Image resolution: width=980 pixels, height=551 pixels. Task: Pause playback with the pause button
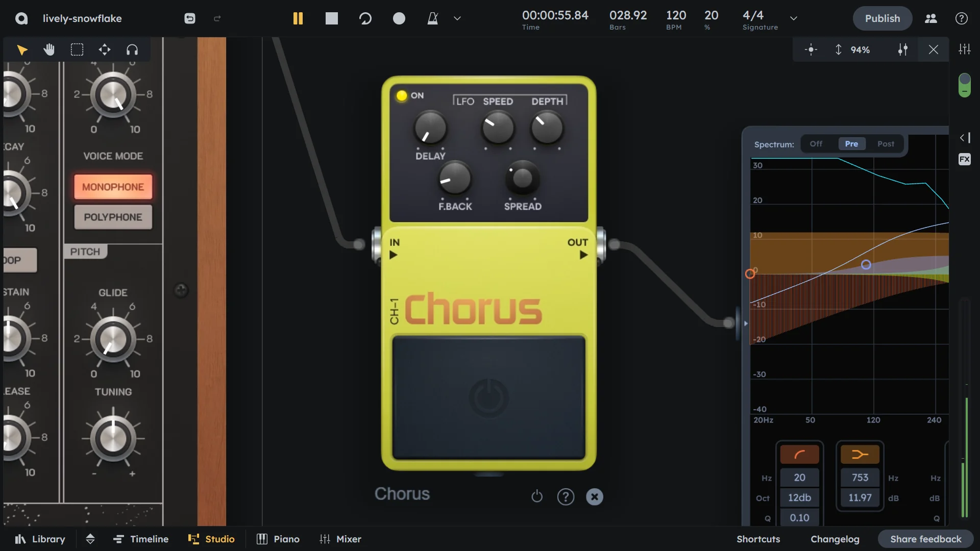[x=298, y=18]
